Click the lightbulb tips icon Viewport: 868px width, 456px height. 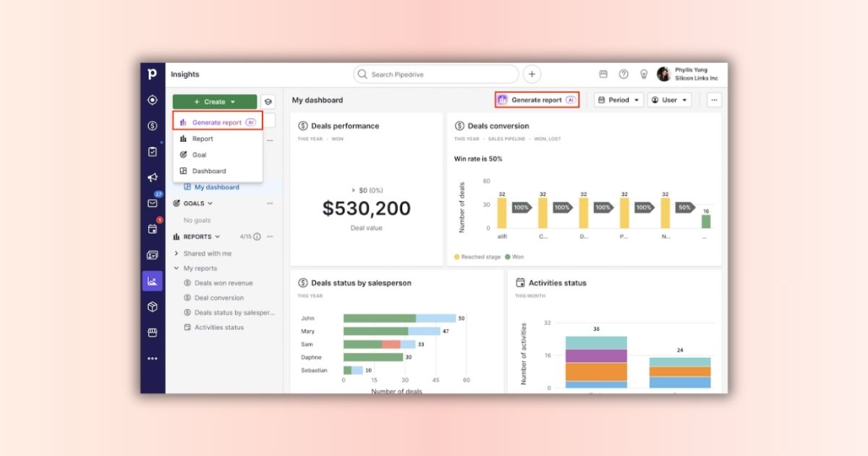click(644, 74)
